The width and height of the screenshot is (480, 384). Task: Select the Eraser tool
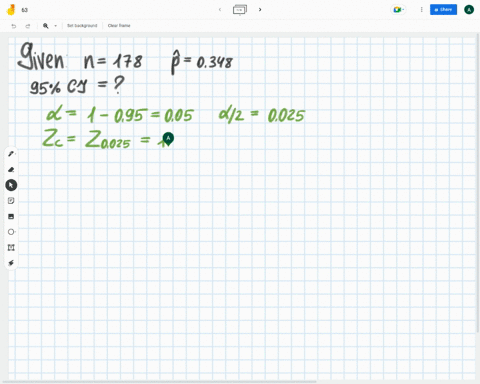click(11, 170)
